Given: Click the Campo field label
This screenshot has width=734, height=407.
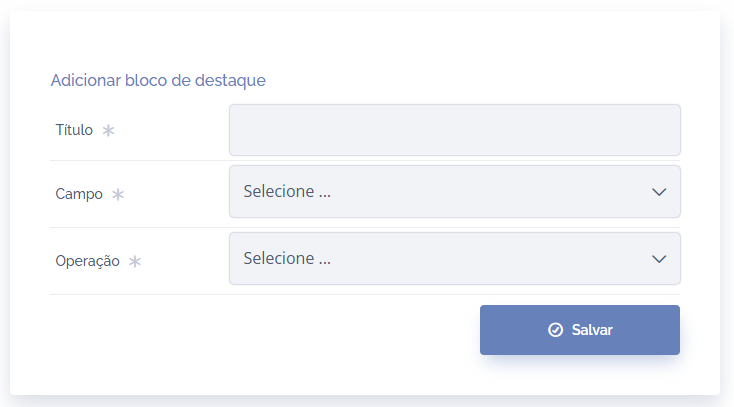Looking at the screenshot, I should click(79, 194).
